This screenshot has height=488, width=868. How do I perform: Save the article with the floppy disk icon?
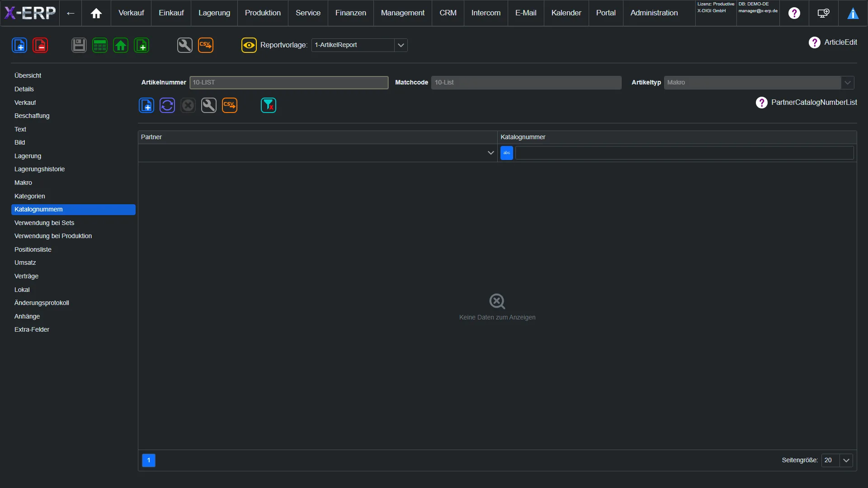point(79,45)
